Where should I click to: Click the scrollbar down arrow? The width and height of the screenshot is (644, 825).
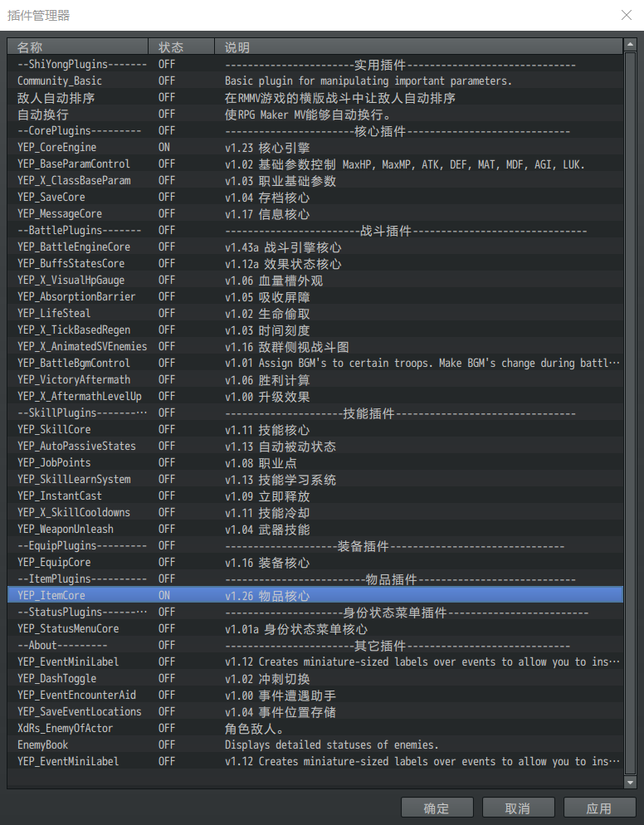point(630,783)
